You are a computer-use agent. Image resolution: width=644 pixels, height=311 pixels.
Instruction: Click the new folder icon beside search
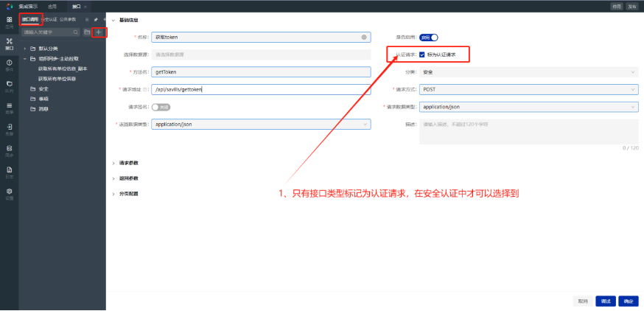coord(87,32)
